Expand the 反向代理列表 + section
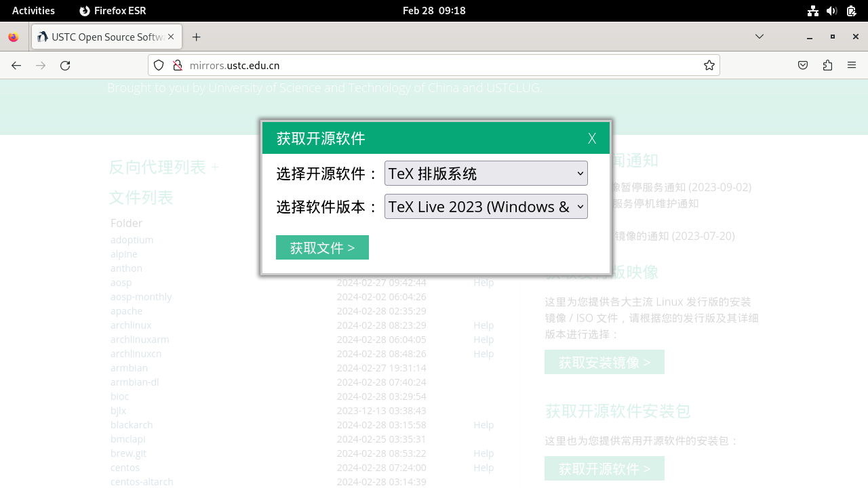 (x=164, y=167)
